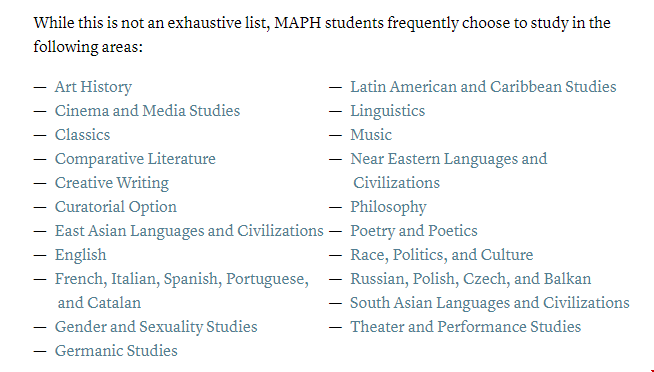Open Gender and Sexuality Studies
The width and height of the screenshot is (654, 372).
click(x=156, y=327)
